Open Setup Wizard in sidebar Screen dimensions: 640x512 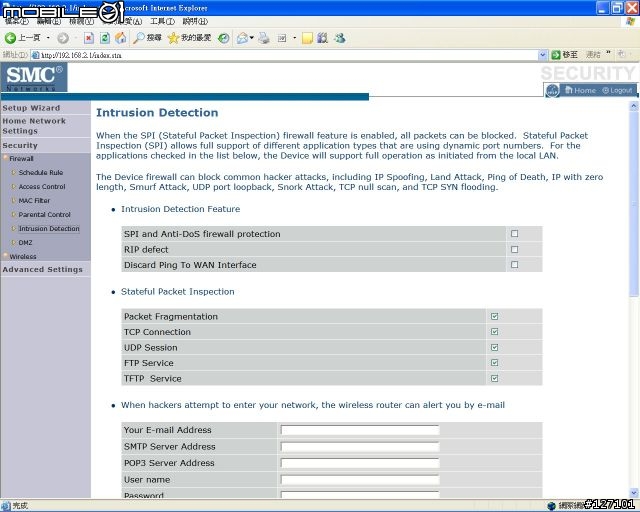pos(31,108)
